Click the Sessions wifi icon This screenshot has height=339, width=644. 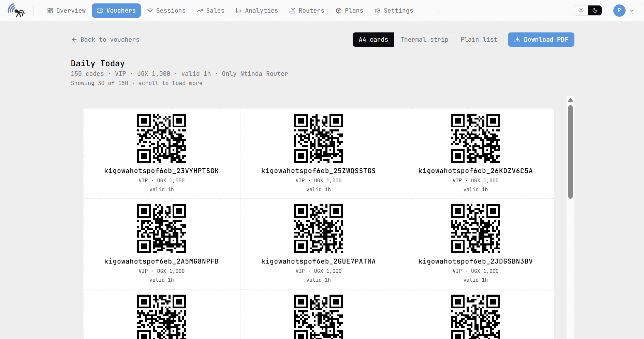point(150,11)
